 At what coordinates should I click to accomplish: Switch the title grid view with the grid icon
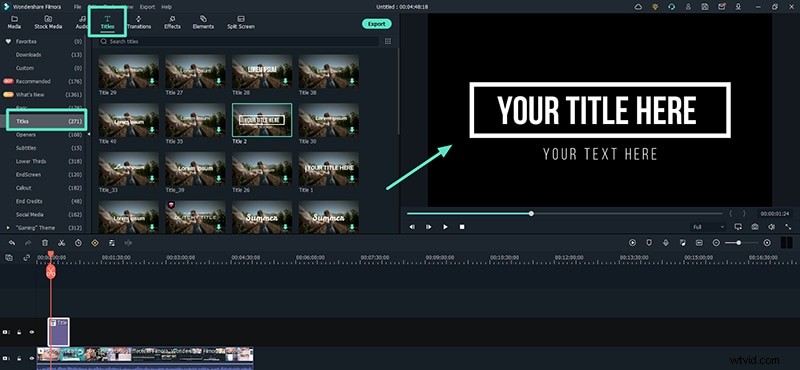click(x=388, y=41)
